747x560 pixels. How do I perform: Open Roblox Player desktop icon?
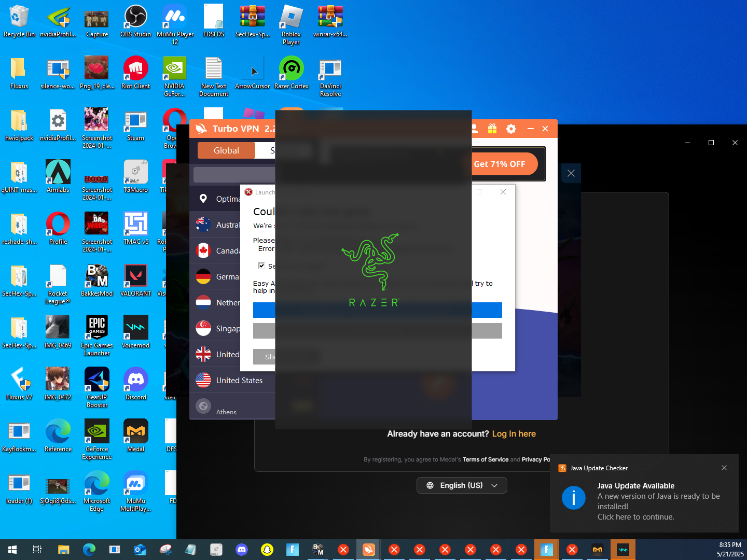click(x=291, y=24)
